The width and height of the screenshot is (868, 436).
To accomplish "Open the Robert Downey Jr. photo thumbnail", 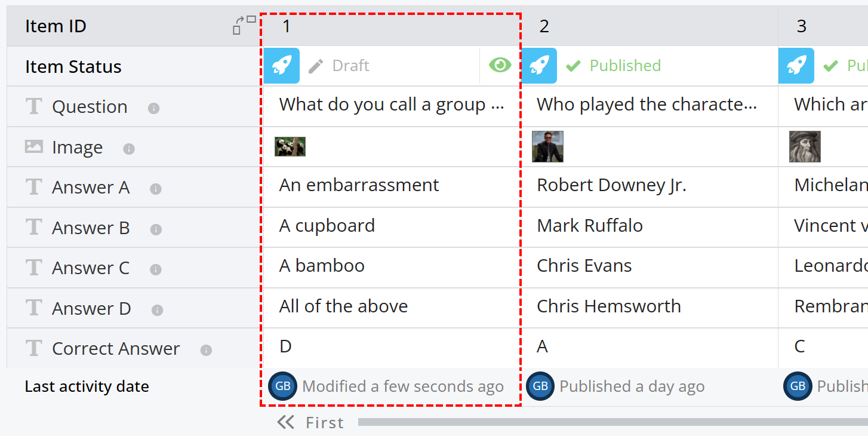I will pos(547,147).
